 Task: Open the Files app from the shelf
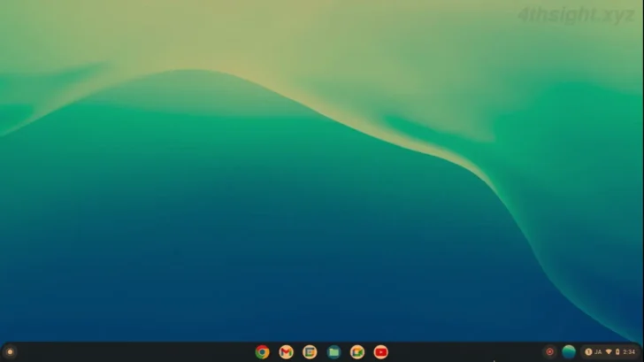(333, 352)
